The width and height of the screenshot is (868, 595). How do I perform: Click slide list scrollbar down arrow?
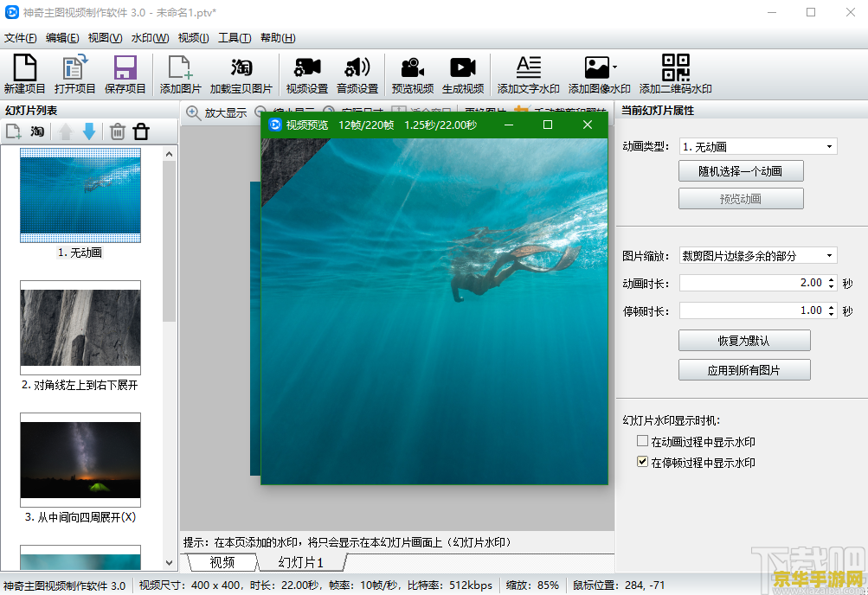click(x=170, y=563)
